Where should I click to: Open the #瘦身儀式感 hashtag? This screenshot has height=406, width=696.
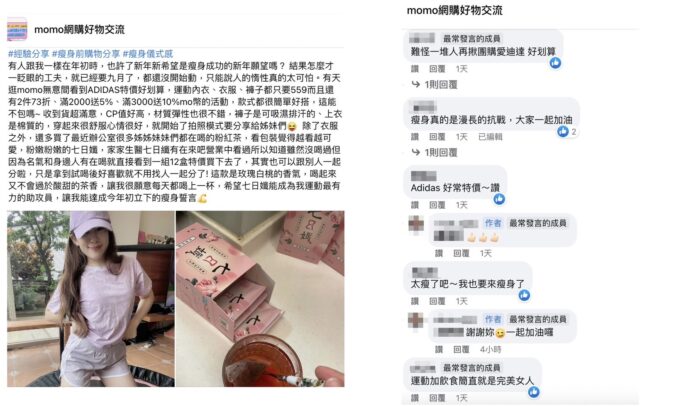tap(148, 54)
